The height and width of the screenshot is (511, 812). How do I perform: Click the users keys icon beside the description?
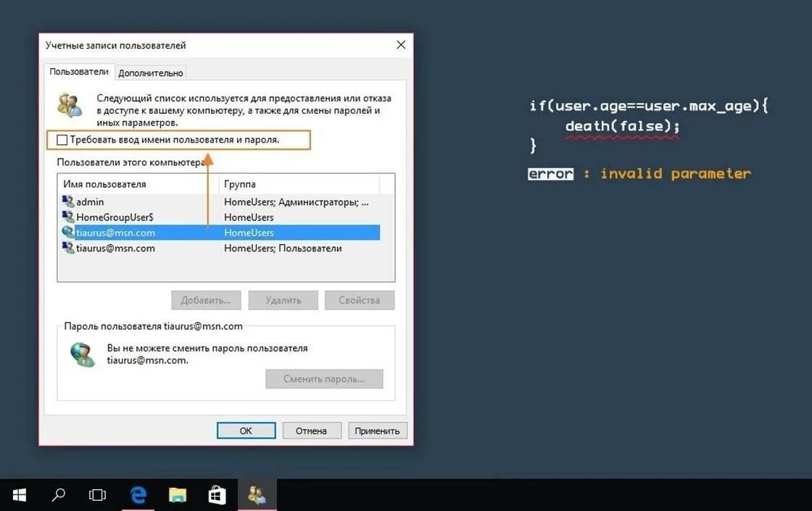point(70,105)
